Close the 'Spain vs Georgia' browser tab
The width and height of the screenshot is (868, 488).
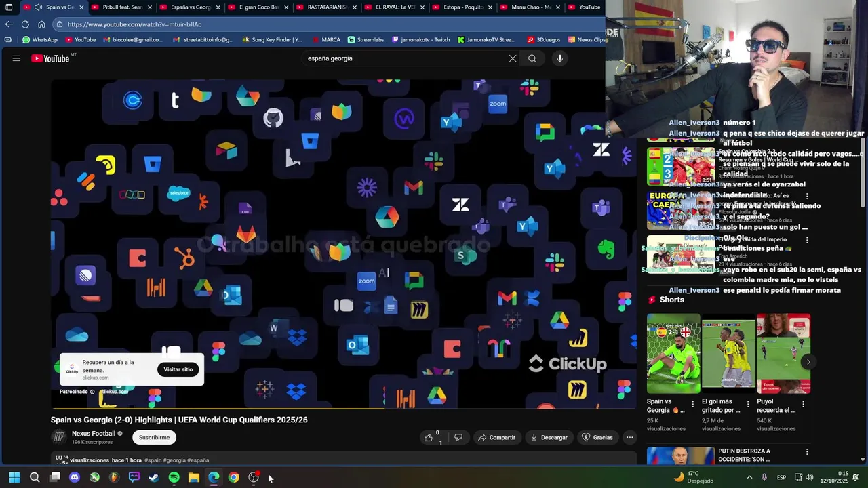coord(81,7)
